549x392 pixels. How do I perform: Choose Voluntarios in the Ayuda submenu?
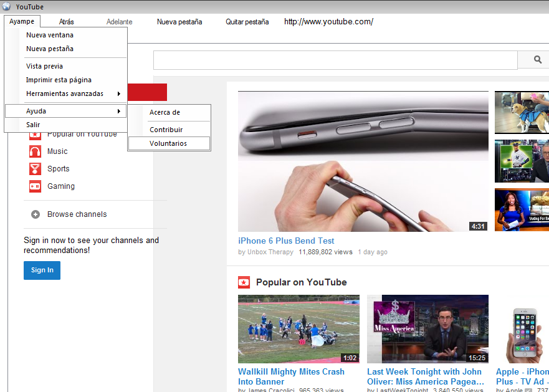(x=169, y=143)
